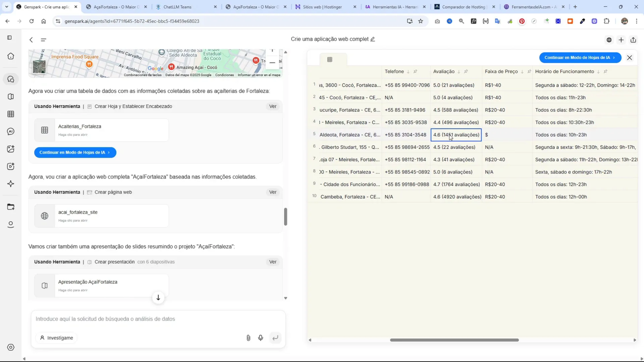The height and width of the screenshot is (362, 644).
Task: Open settings gear at sidebar bottom
Action: (10, 347)
